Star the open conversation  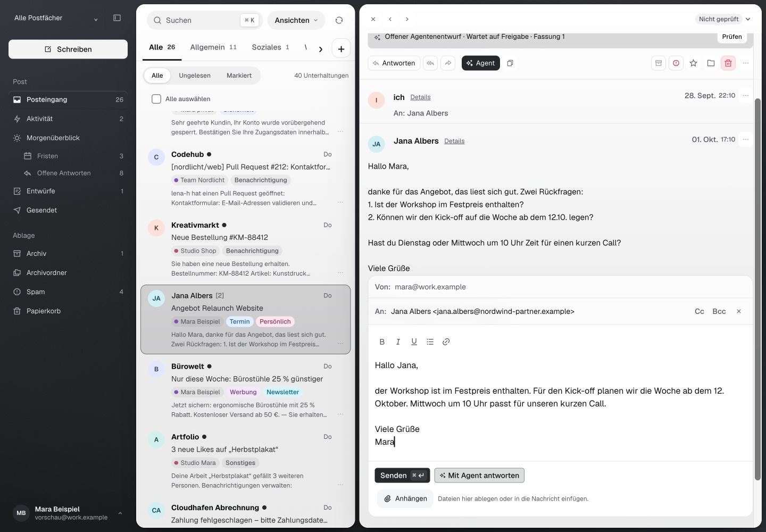(693, 63)
